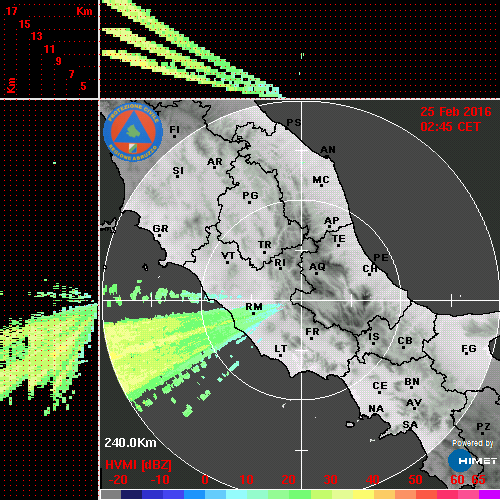Click the '-20' dBZ legend value
The image size is (500, 500).
[x=118, y=480]
